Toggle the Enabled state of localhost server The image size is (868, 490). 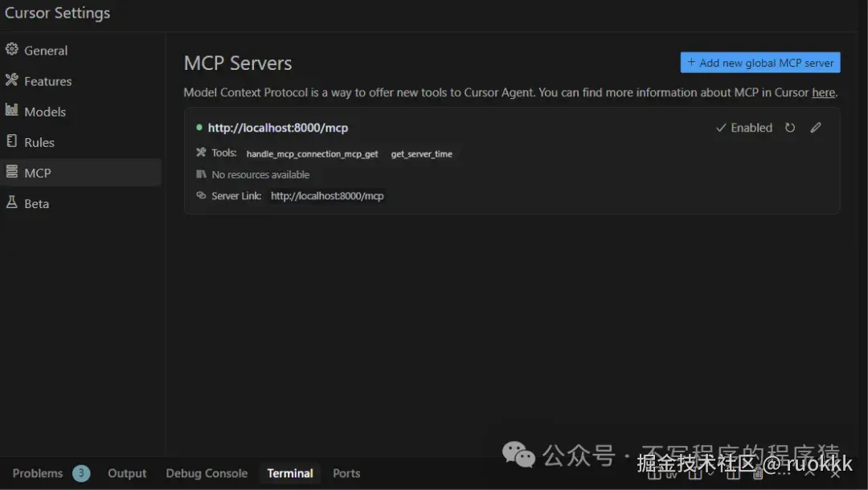(x=744, y=128)
